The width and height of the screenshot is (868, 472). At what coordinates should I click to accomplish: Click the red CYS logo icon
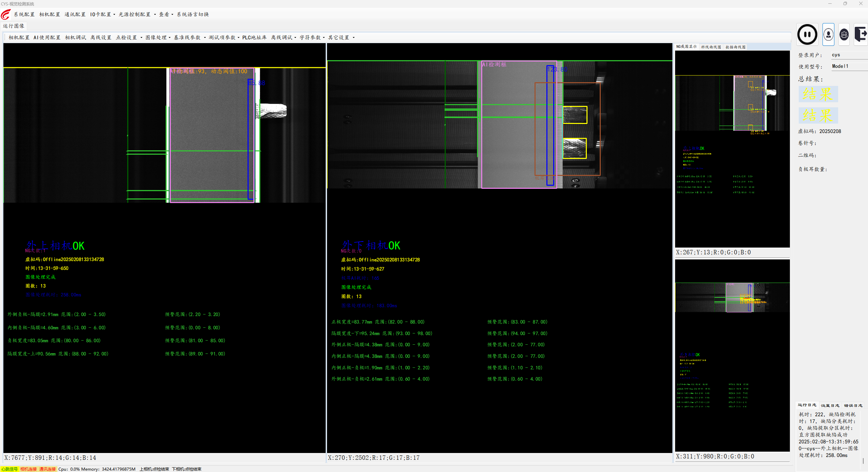coord(5,15)
